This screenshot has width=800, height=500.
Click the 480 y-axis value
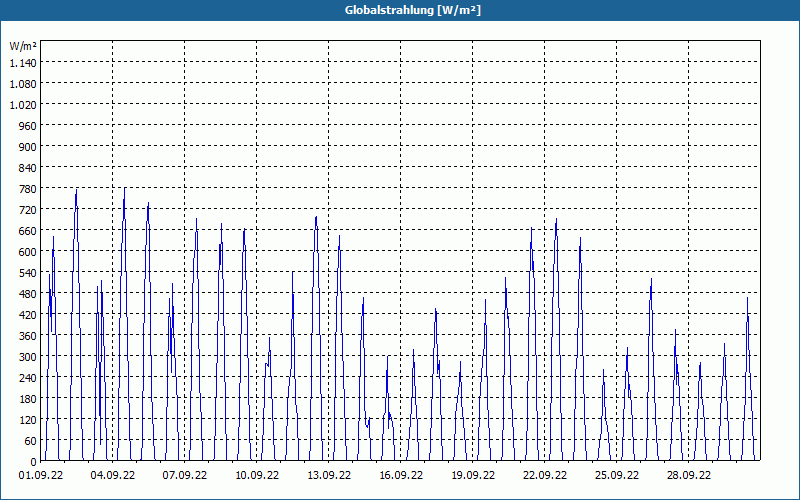click(x=27, y=294)
